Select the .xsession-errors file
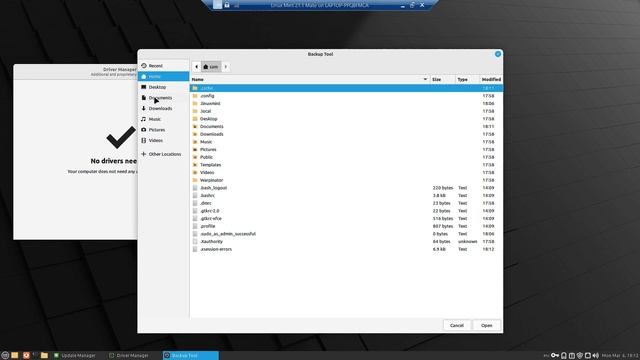Image resolution: width=640 pixels, height=360 pixels. tap(346, 249)
